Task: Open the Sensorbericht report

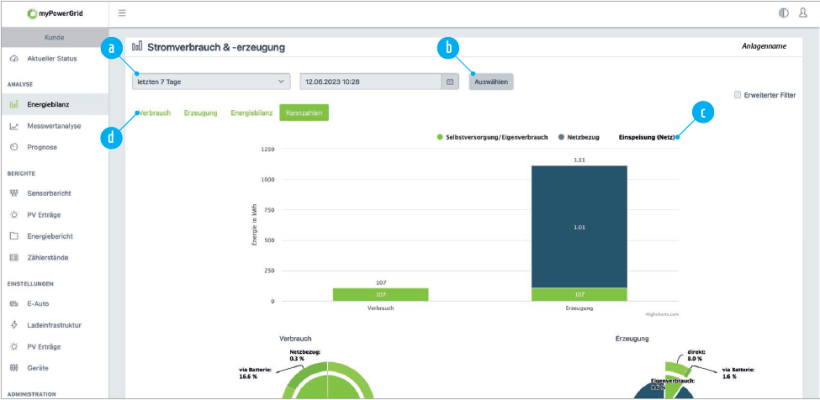Action: coord(52,192)
